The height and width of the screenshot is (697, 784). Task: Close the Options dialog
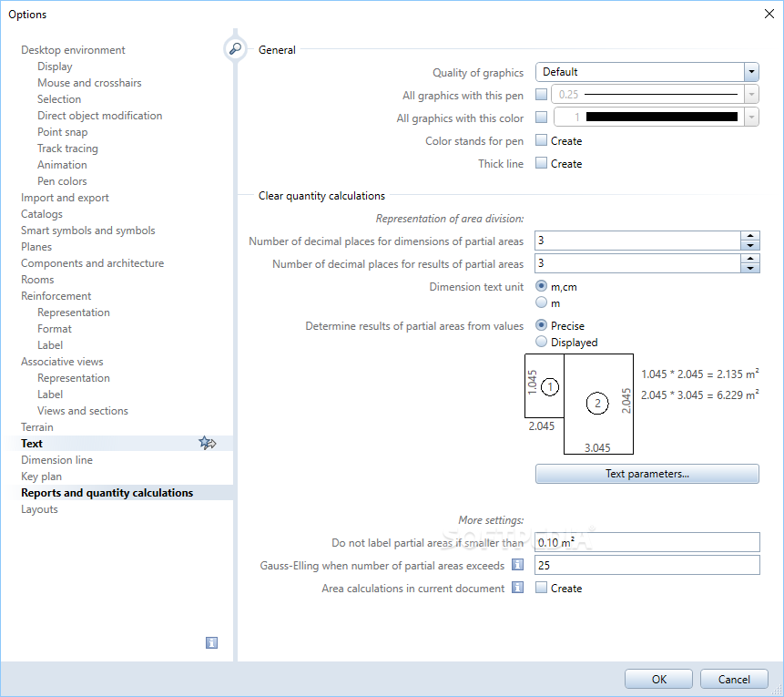tap(769, 14)
